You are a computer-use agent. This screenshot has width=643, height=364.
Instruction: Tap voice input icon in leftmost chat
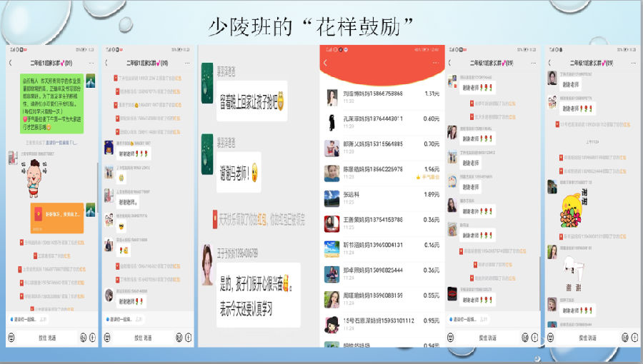[12, 337]
